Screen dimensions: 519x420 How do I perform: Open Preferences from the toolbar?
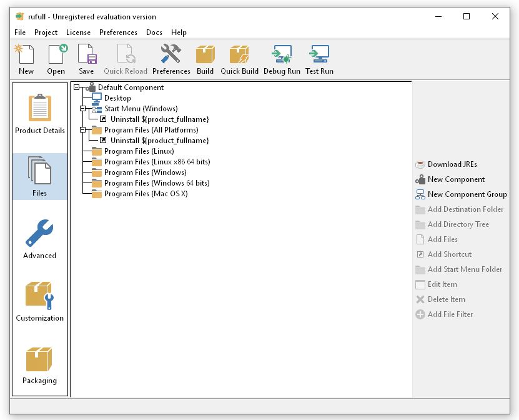171,56
